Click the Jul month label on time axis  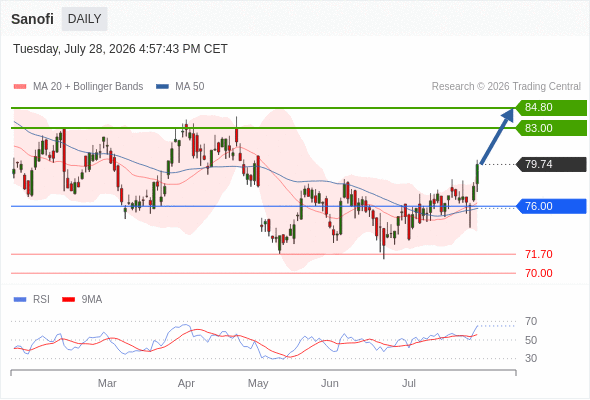409,383
